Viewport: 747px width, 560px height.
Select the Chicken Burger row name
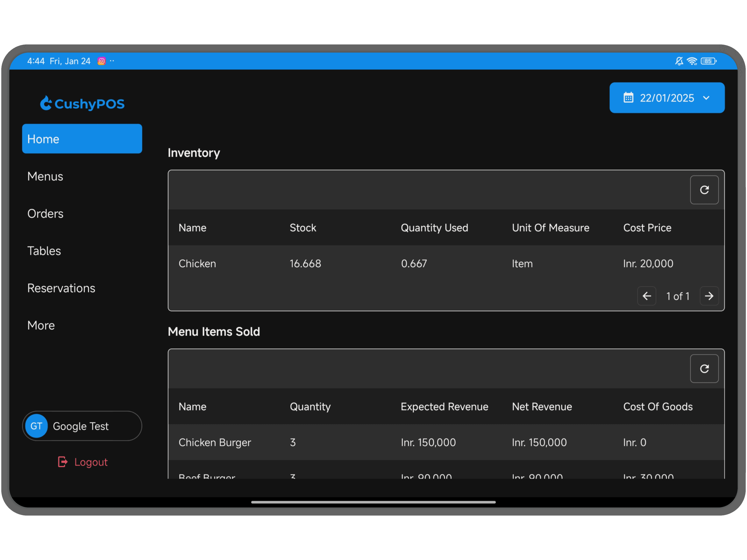pyautogui.click(x=215, y=443)
